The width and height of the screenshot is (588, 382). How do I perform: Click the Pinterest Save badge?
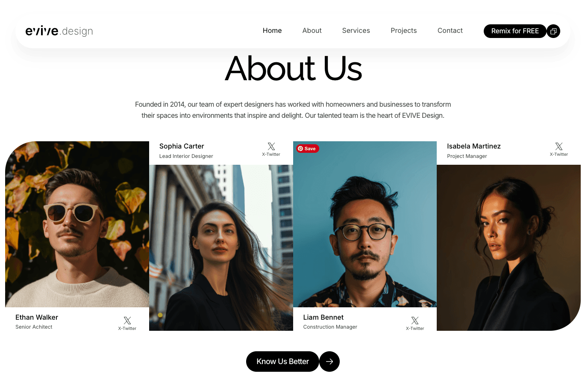[x=308, y=149]
